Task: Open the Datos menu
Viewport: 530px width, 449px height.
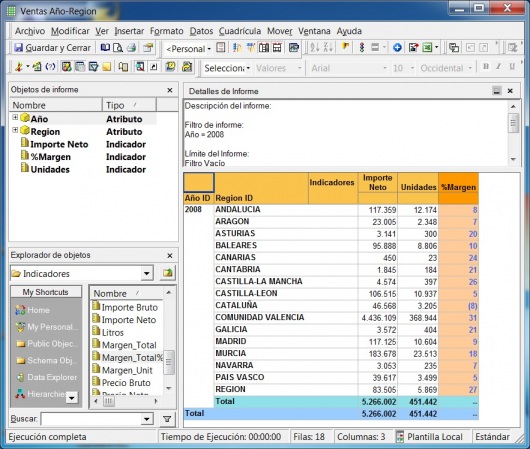Action: pos(201,31)
